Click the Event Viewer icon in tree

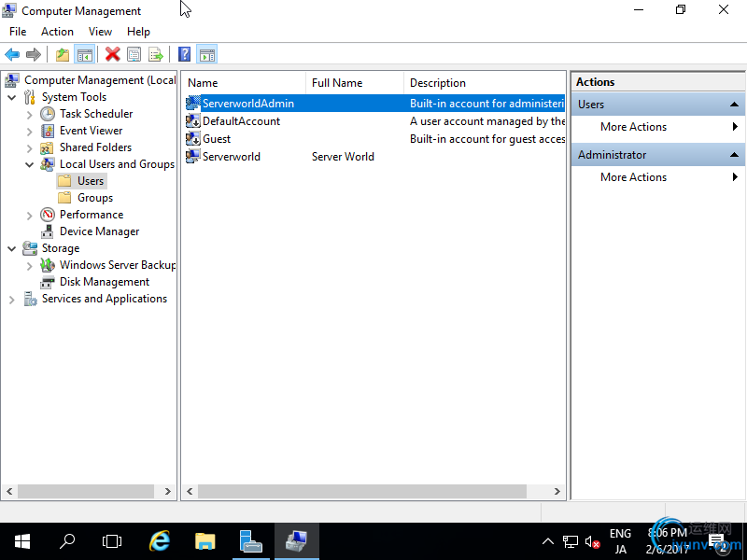(x=48, y=131)
